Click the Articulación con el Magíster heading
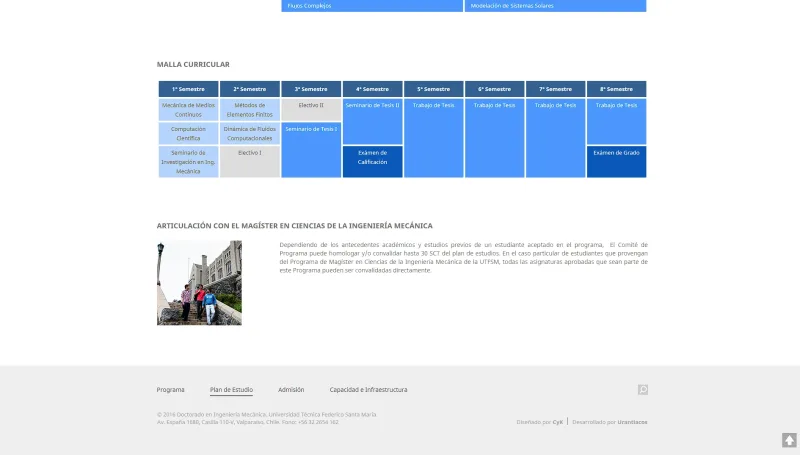 pos(294,225)
